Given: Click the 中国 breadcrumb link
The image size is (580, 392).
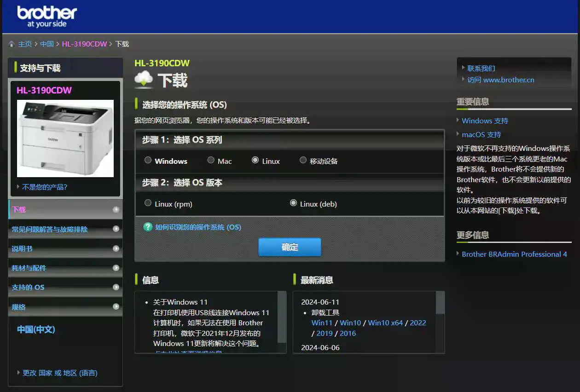Looking at the screenshot, I should 47,44.
